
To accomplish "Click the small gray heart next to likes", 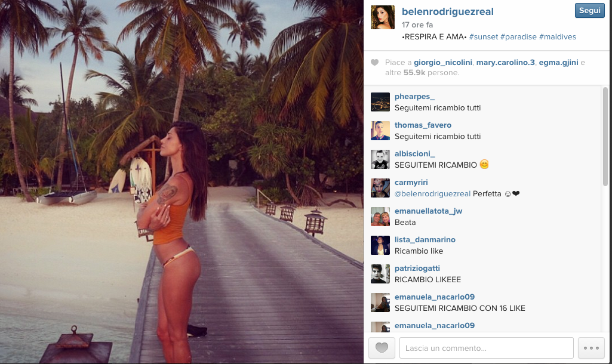I will point(375,63).
